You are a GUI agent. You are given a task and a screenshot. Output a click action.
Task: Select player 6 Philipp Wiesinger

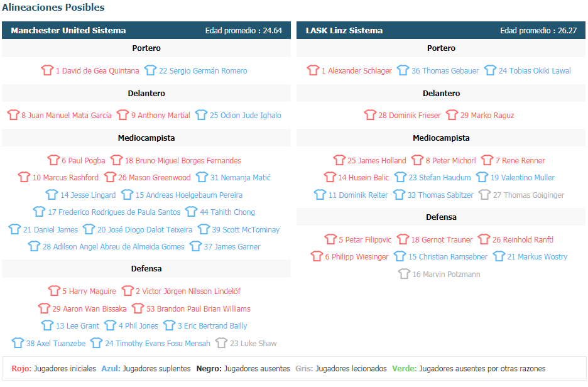pyautogui.click(x=357, y=257)
